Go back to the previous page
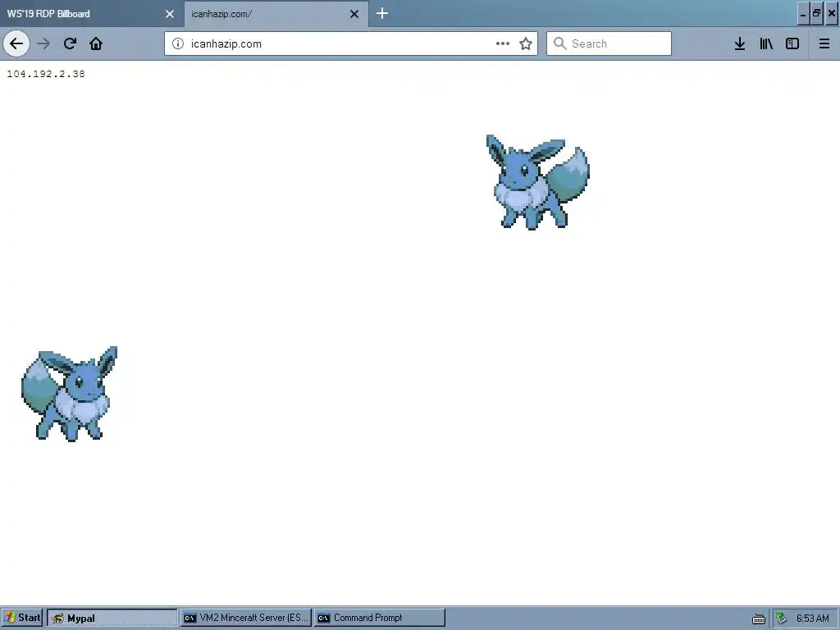 click(16, 43)
